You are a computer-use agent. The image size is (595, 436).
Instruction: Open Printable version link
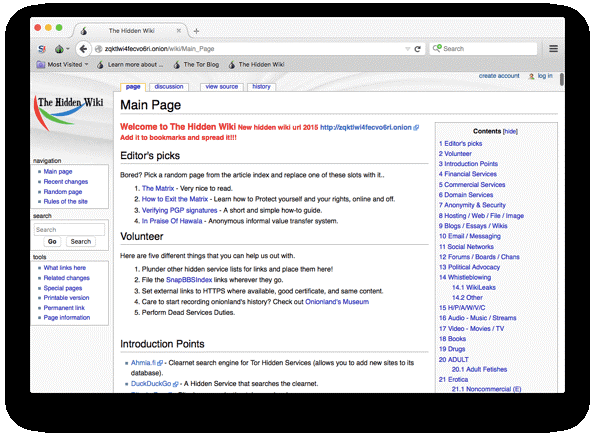point(66,298)
